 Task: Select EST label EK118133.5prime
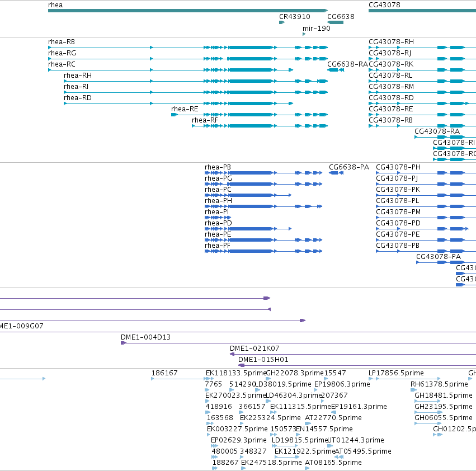[236, 373]
